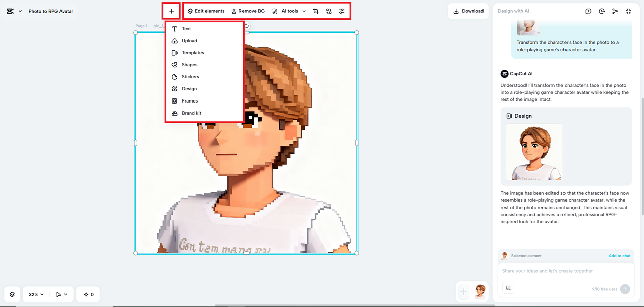Viewport: 644px width, 307px height.
Task: Collapse the Design with AI panel
Action: tap(628, 11)
